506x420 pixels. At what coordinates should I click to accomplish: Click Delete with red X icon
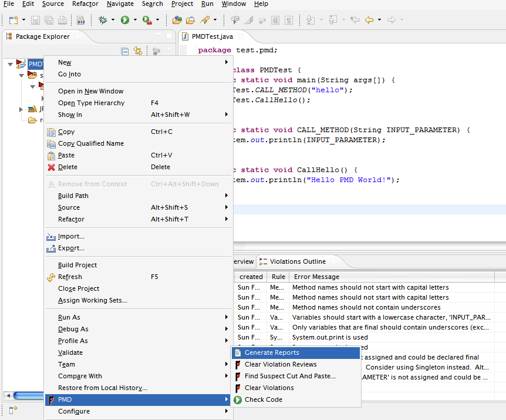(68, 167)
